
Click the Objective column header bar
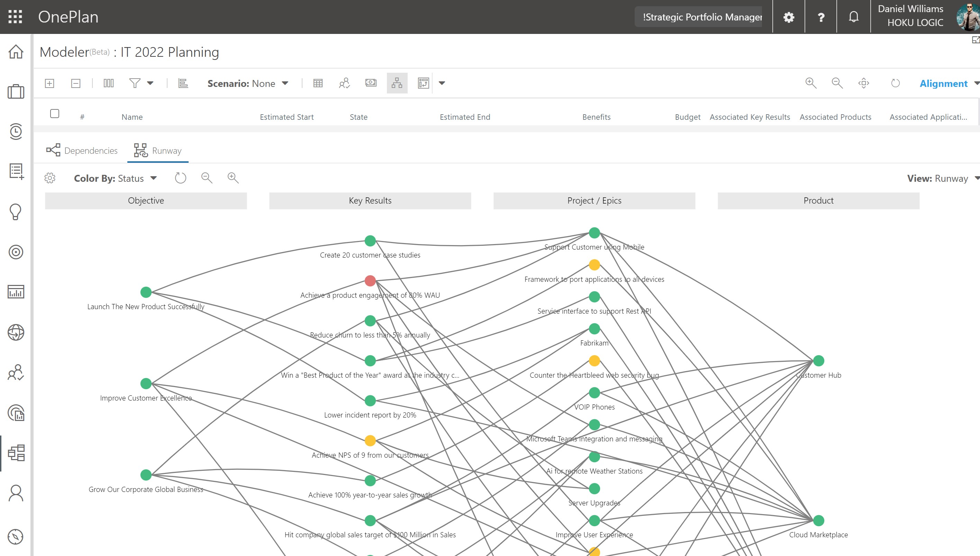pyautogui.click(x=146, y=201)
